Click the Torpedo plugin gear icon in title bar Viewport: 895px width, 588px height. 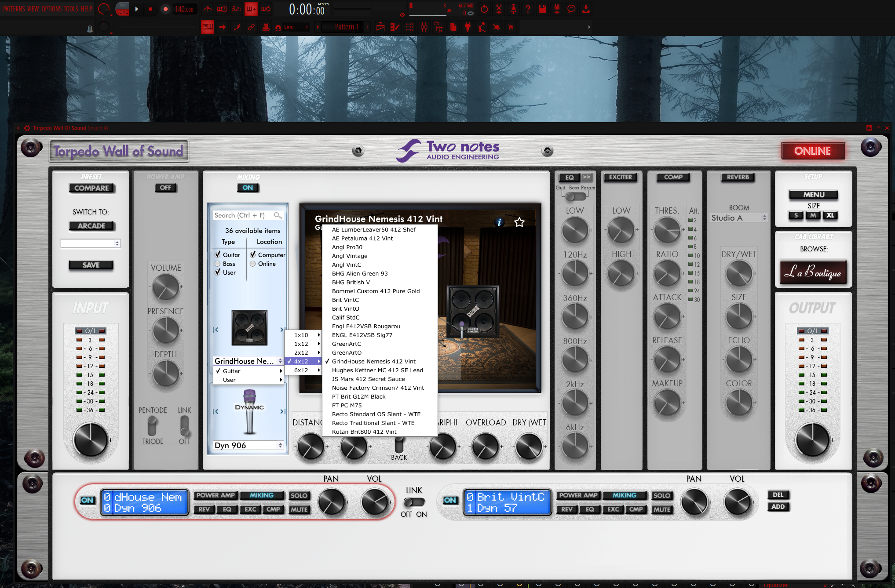[27, 128]
